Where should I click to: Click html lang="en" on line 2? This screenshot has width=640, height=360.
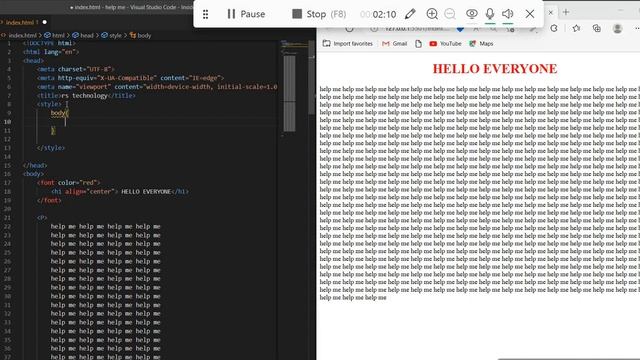(51, 52)
